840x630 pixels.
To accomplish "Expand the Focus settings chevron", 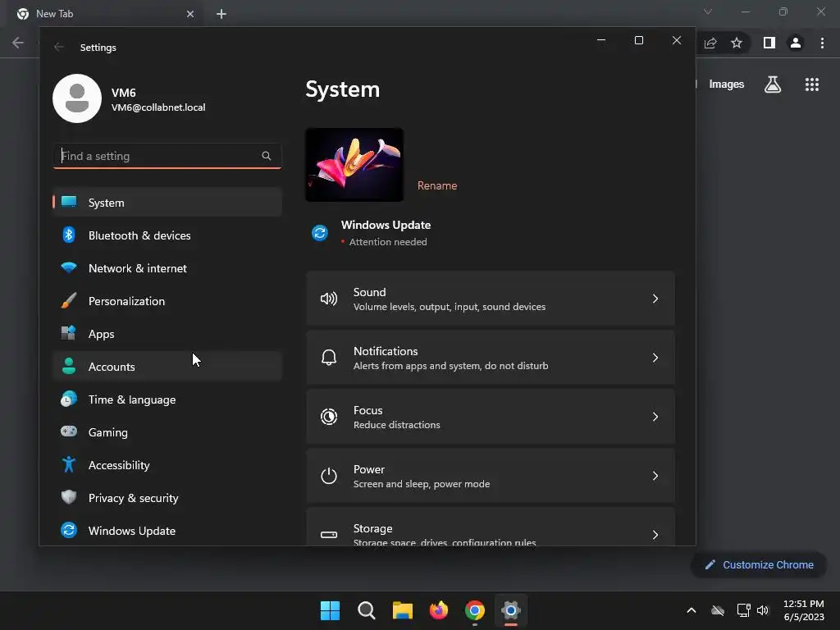I will (x=655, y=416).
